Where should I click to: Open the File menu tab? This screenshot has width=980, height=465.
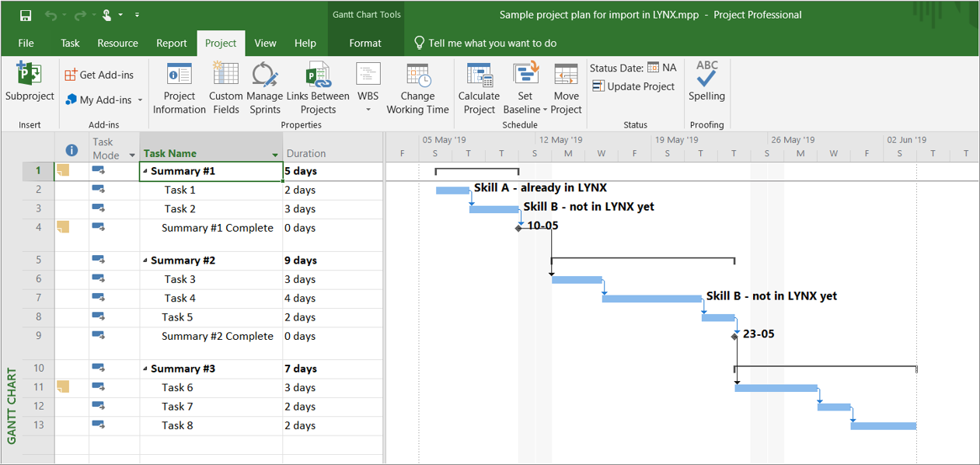26,44
